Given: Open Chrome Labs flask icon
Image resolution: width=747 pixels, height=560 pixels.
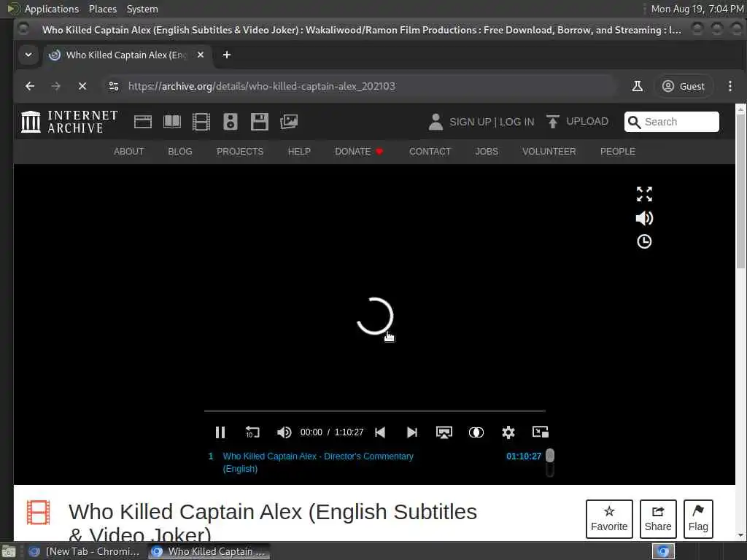Looking at the screenshot, I should [x=637, y=86].
